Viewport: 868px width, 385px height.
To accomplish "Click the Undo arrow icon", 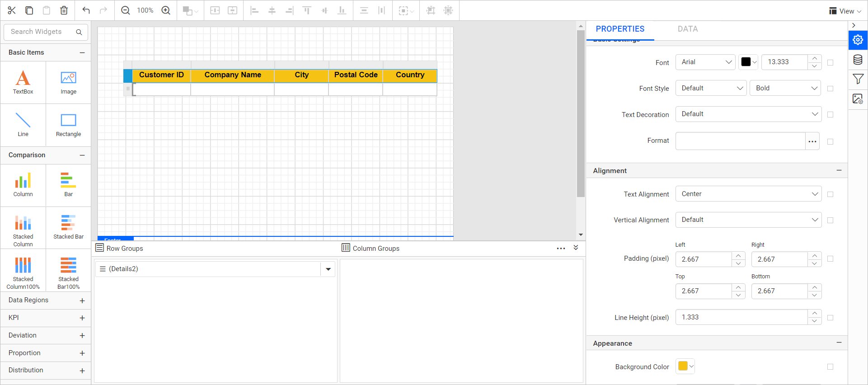I will tap(86, 10).
